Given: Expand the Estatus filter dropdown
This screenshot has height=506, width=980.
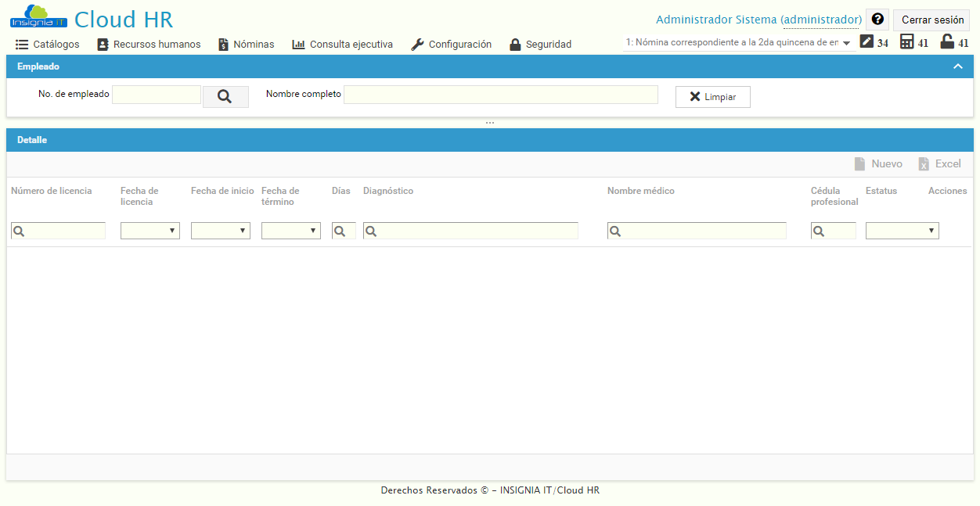Looking at the screenshot, I should click(902, 230).
